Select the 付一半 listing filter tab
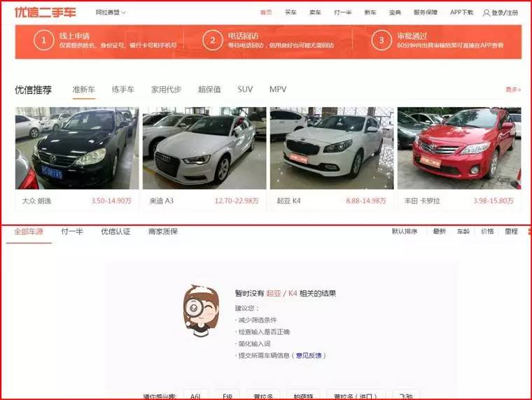The image size is (532, 400). point(72,232)
